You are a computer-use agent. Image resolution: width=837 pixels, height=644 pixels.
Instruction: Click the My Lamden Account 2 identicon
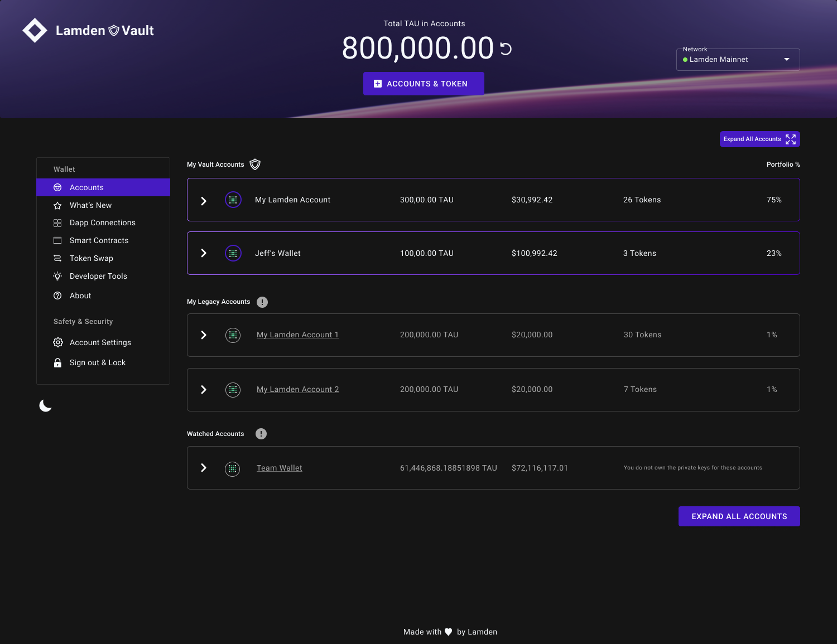pos(233,390)
